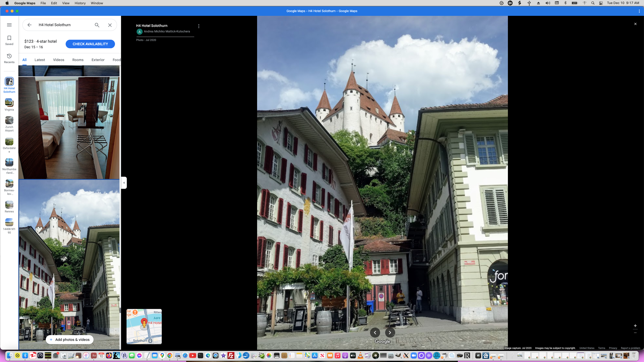
Task: Collapse the side panel arrow
Action: coord(124,183)
